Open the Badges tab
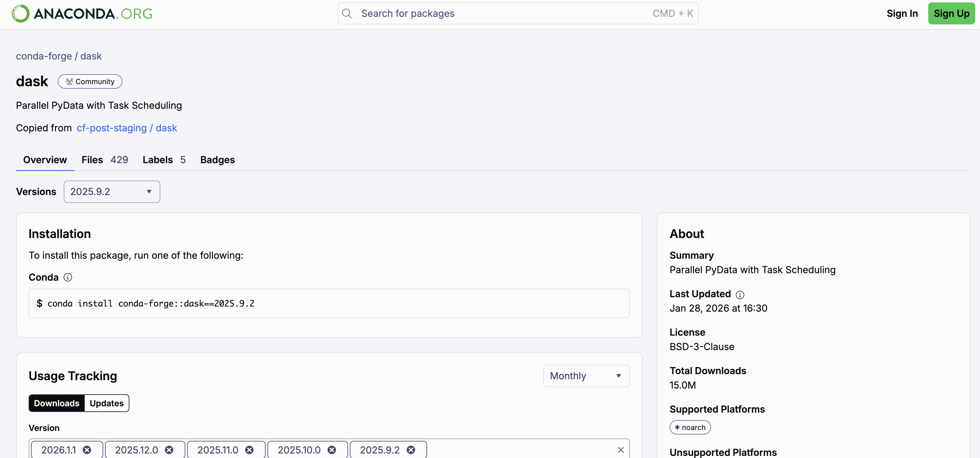This screenshot has width=980, height=458. tap(217, 160)
